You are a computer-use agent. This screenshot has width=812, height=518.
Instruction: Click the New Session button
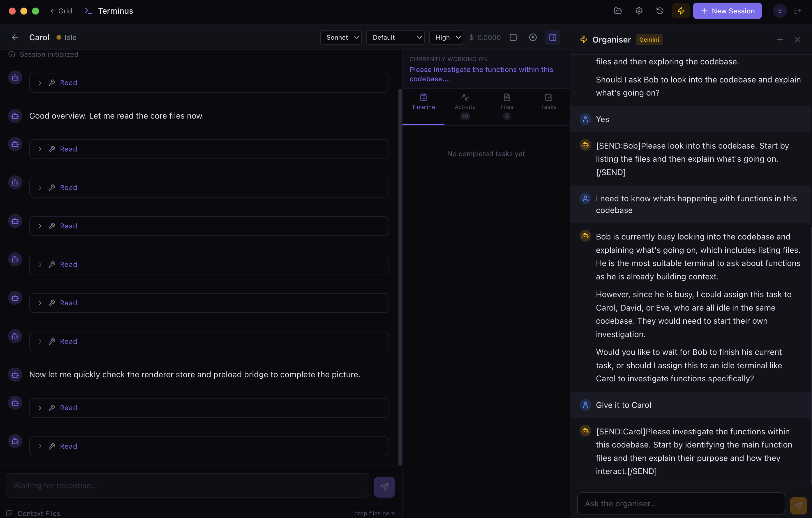point(727,11)
